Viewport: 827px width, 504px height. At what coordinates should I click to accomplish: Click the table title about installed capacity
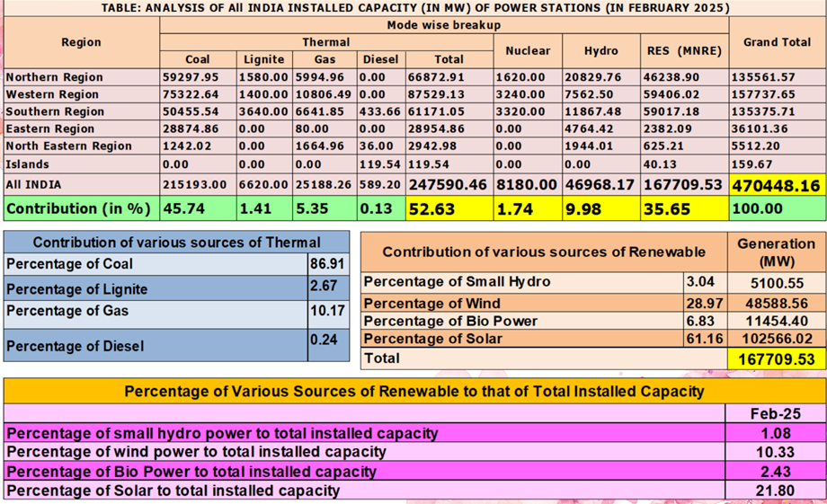click(x=413, y=7)
